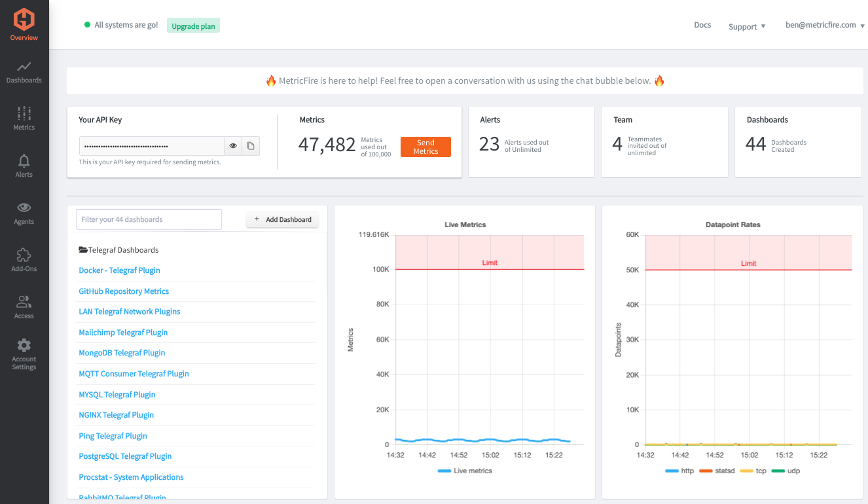Open the Alerts bell icon
Screen dimensions: 868x504
24,161
